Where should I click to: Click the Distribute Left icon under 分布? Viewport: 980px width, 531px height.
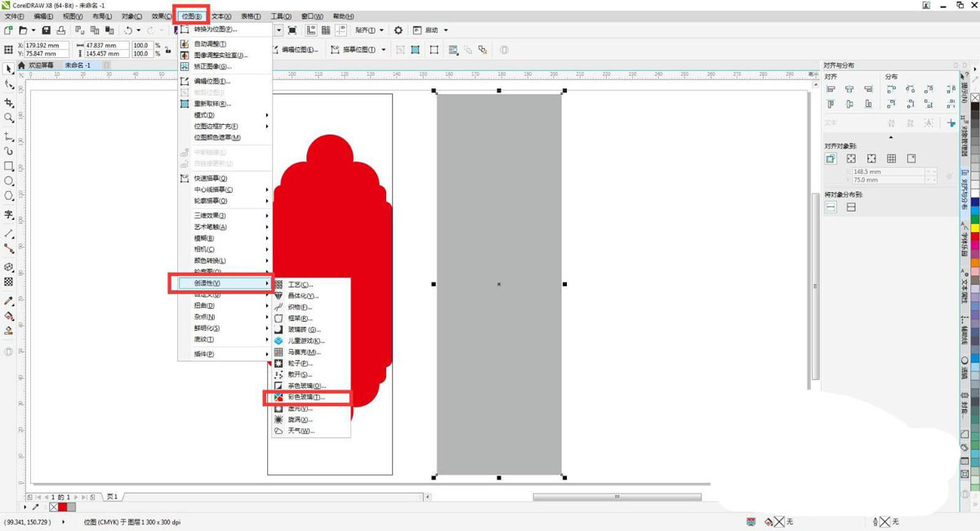pyautogui.click(x=890, y=89)
